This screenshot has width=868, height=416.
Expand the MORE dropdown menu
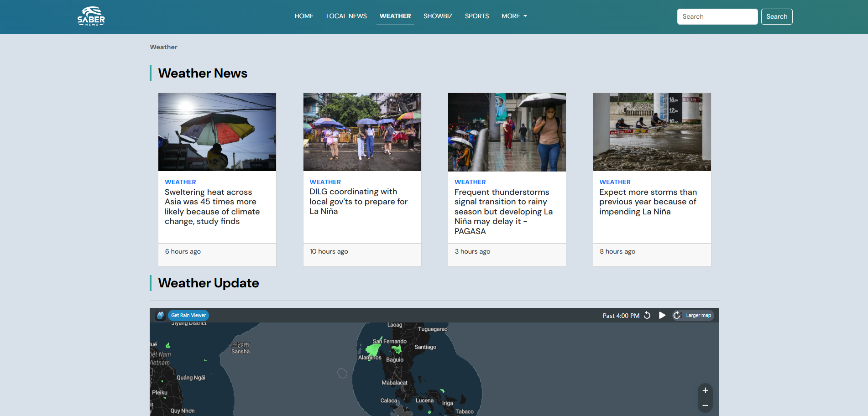[514, 16]
